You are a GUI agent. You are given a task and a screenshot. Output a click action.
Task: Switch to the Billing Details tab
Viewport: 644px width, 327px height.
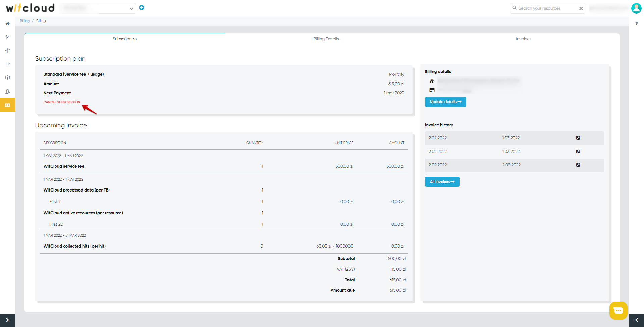pyautogui.click(x=326, y=39)
